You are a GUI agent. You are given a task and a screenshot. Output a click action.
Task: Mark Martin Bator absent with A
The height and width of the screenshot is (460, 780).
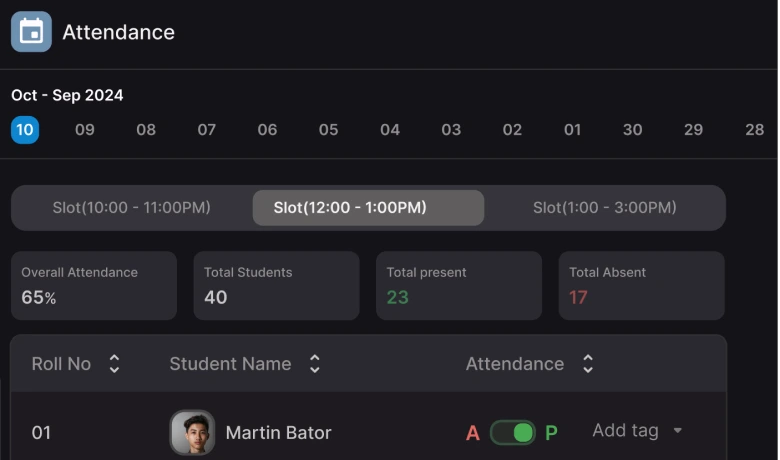click(x=473, y=433)
